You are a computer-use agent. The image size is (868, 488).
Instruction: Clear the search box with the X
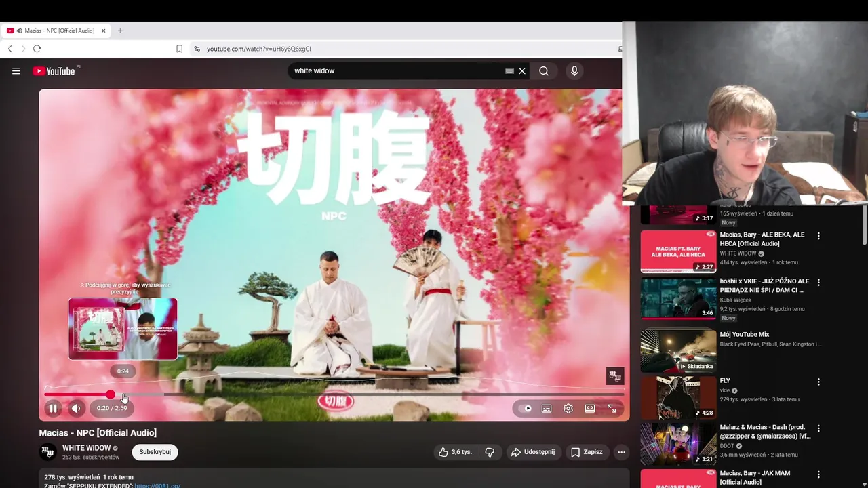pos(522,70)
